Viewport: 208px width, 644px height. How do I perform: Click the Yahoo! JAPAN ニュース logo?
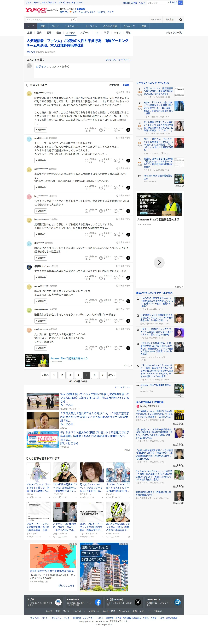pyautogui.click(x=41, y=10)
